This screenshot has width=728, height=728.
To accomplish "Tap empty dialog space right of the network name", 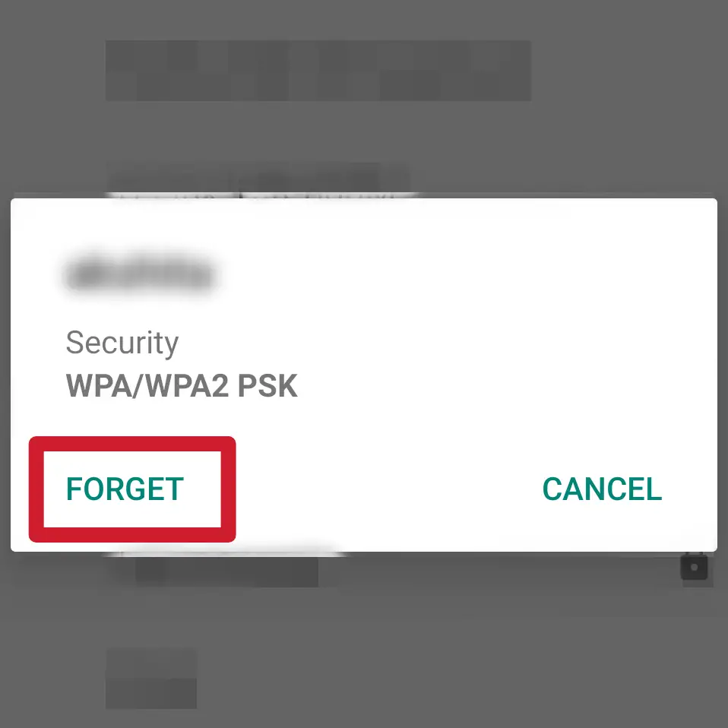I will tap(464, 275).
